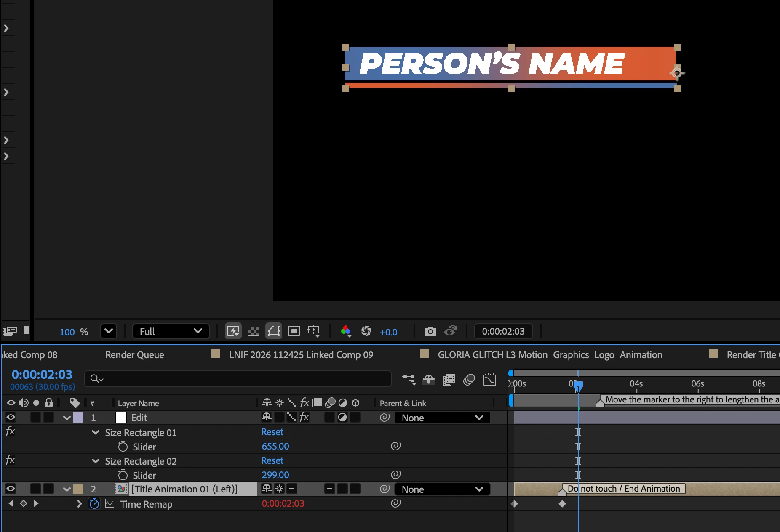Image resolution: width=780 pixels, height=532 pixels.
Task: Click Reset for Size Rectangle 01
Action: pyautogui.click(x=272, y=432)
